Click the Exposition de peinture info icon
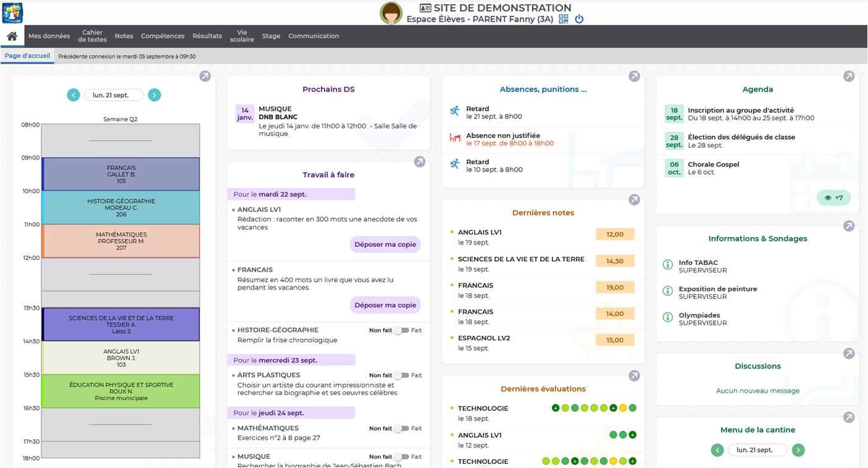868x468 pixels. [x=667, y=291]
